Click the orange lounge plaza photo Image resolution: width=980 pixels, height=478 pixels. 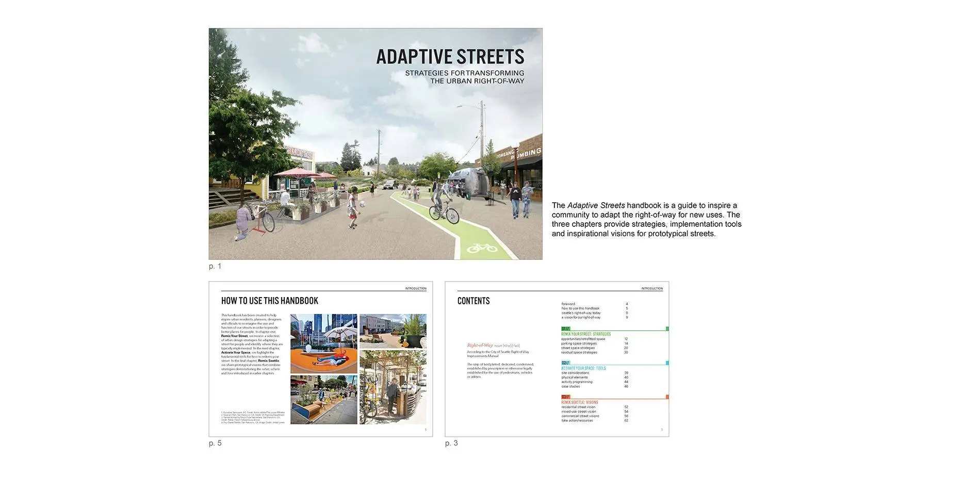click(x=324, y=343)
